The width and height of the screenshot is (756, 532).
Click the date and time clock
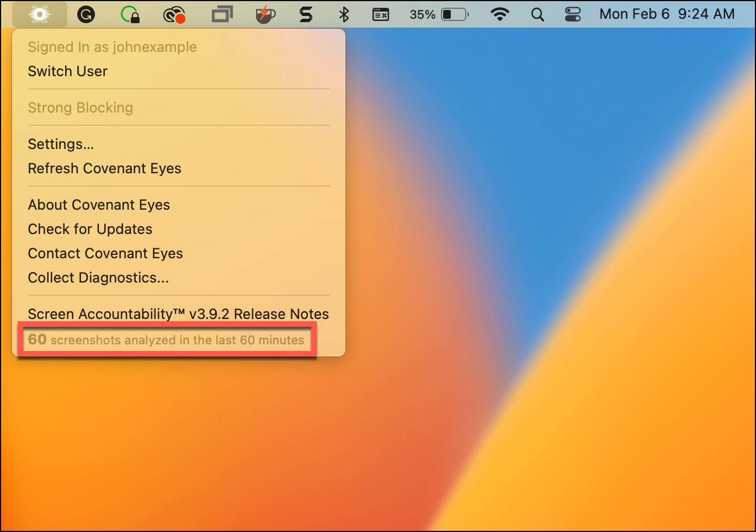(667, 14)
